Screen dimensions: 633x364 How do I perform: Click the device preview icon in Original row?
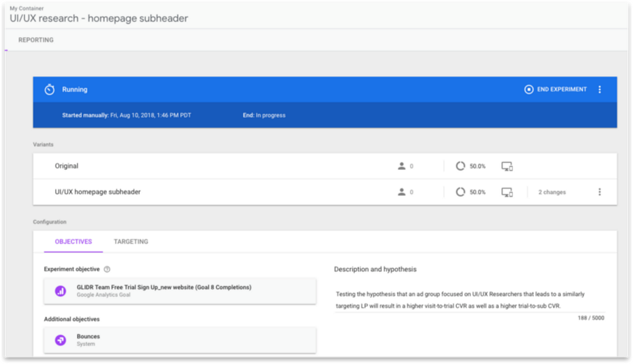pyautogui.click(x=507, y=166)
